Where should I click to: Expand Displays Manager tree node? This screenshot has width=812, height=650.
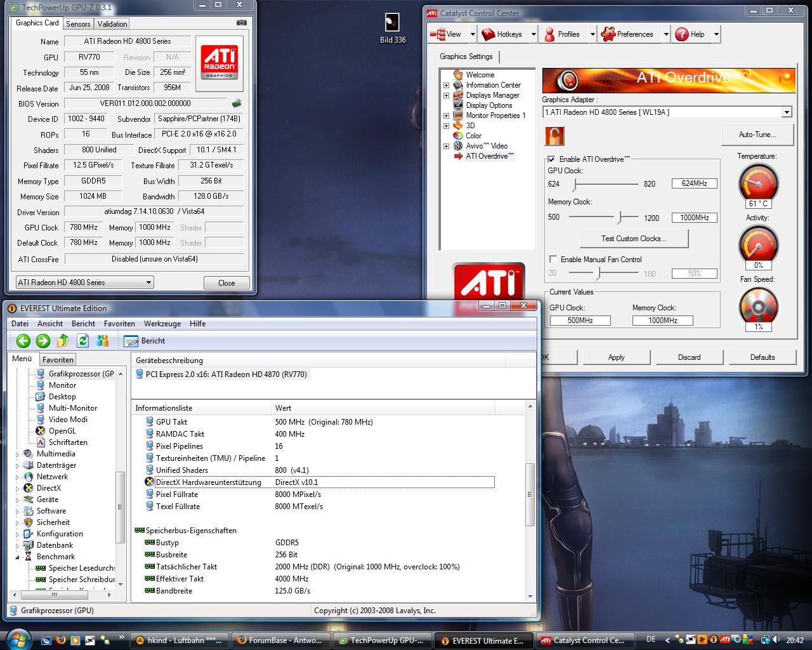(446, 95)
